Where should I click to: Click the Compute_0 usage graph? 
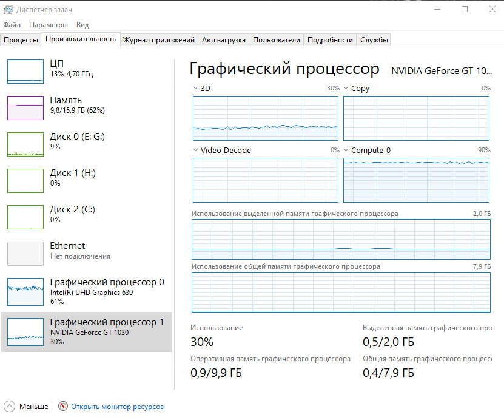coord(416,180)
